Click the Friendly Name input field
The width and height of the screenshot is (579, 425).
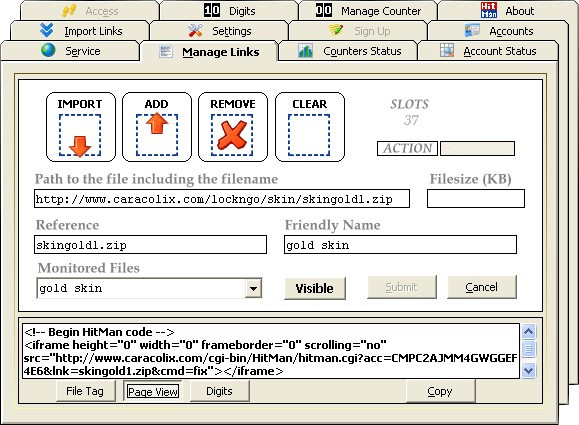[x=400, y=245]
